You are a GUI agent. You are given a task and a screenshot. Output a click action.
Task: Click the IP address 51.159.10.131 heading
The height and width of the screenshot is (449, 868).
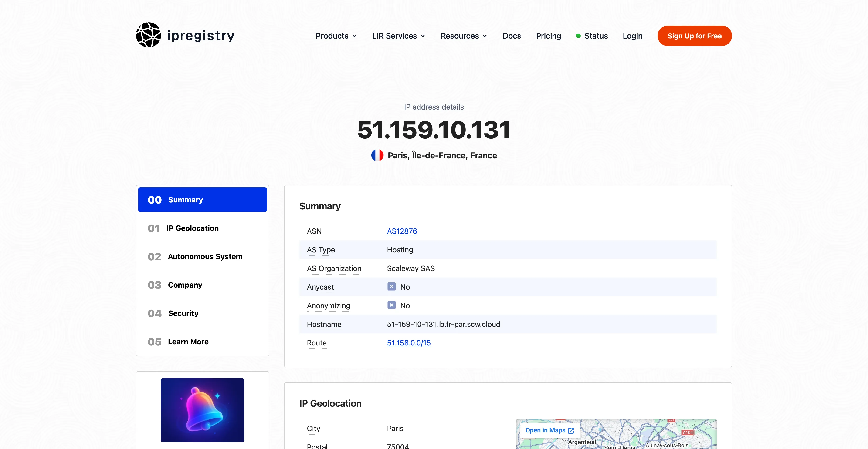434,130
